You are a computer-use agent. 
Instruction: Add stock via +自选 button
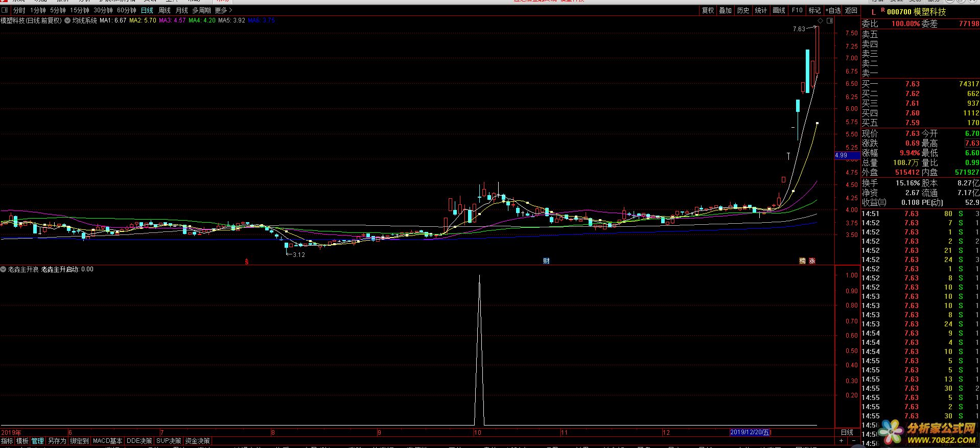click(833, 10)
